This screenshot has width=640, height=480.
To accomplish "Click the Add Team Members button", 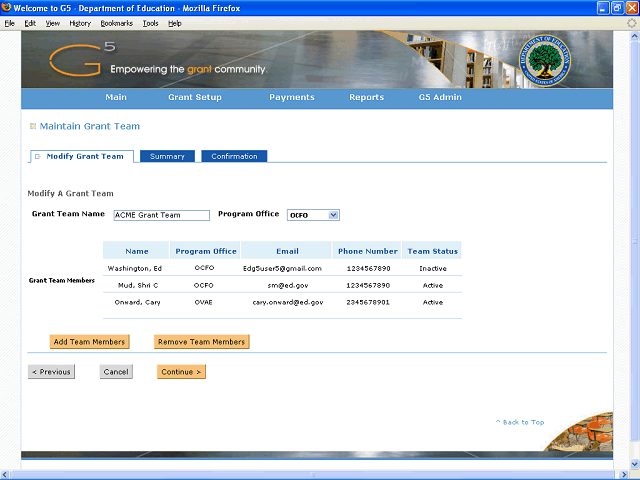I will click(x=89, y=342).
